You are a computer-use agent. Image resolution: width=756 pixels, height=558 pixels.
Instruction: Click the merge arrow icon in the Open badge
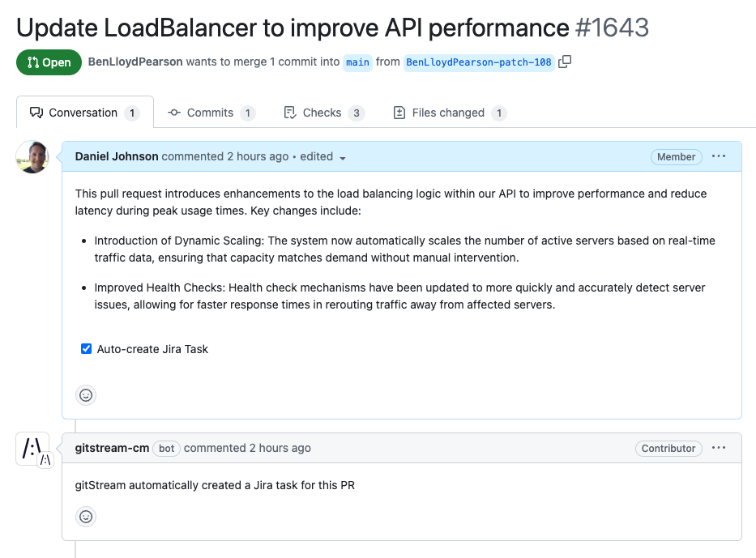(32, 62)
